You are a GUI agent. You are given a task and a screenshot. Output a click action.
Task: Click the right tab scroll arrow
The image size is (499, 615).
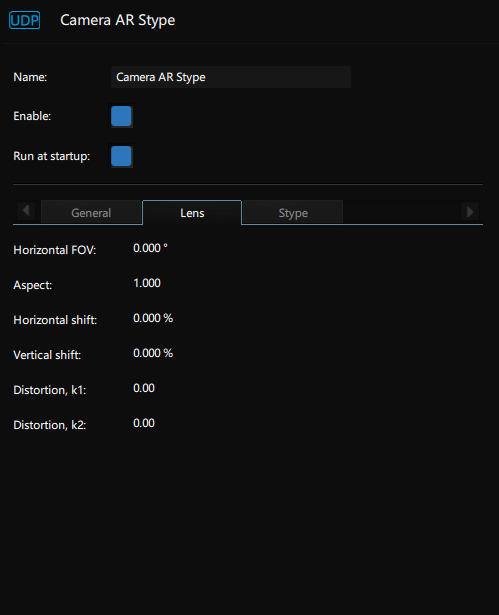[470, 212]
